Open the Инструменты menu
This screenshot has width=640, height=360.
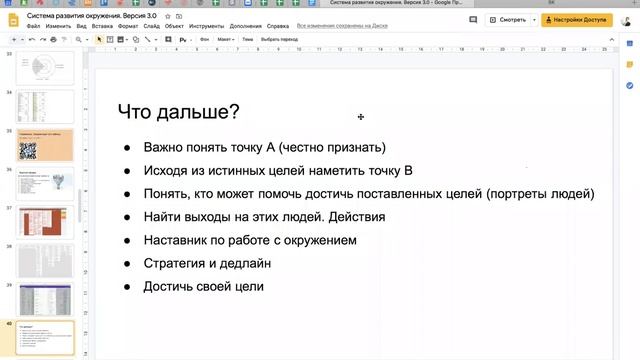pos(207,26)
